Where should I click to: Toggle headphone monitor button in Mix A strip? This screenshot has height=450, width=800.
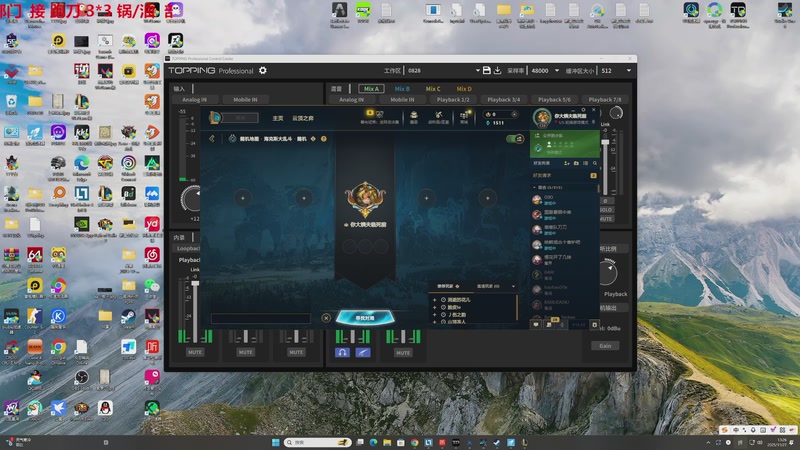(342, 352)
